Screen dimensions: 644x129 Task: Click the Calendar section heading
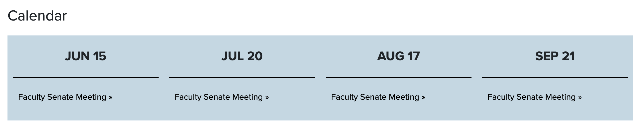click(37, 16)
